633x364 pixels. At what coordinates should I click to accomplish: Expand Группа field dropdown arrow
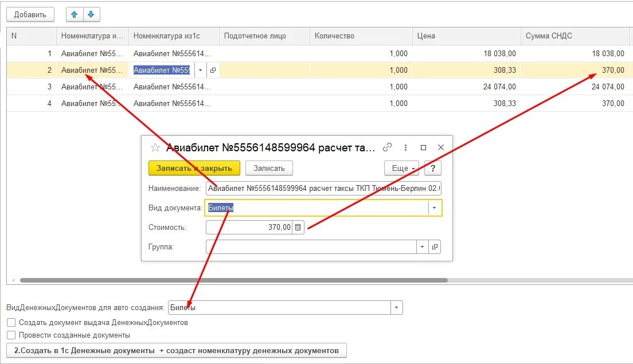[422, 246]
